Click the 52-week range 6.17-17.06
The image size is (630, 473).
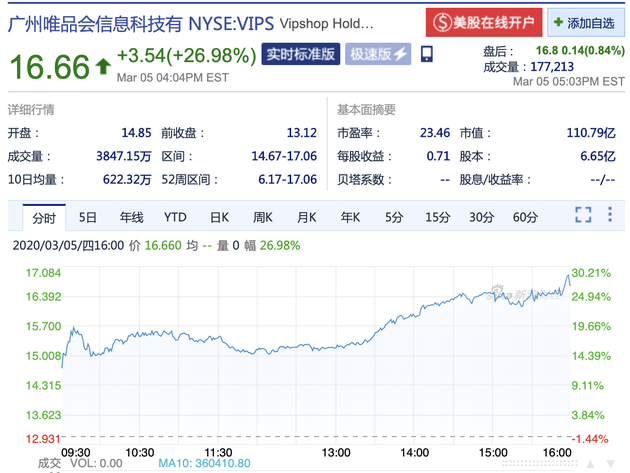coord(288,179)
